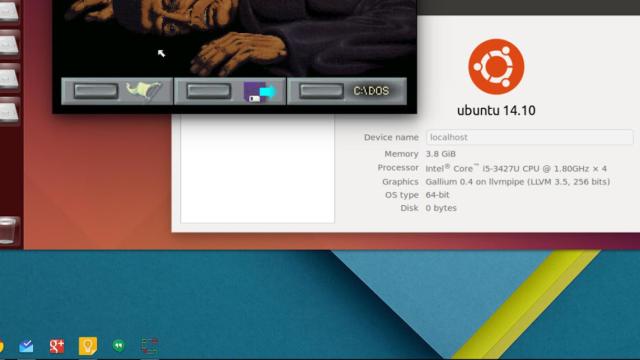This screenshot has width=640, height=360.
Task: Click the map button in the DOS game
Action: [117, 91]
